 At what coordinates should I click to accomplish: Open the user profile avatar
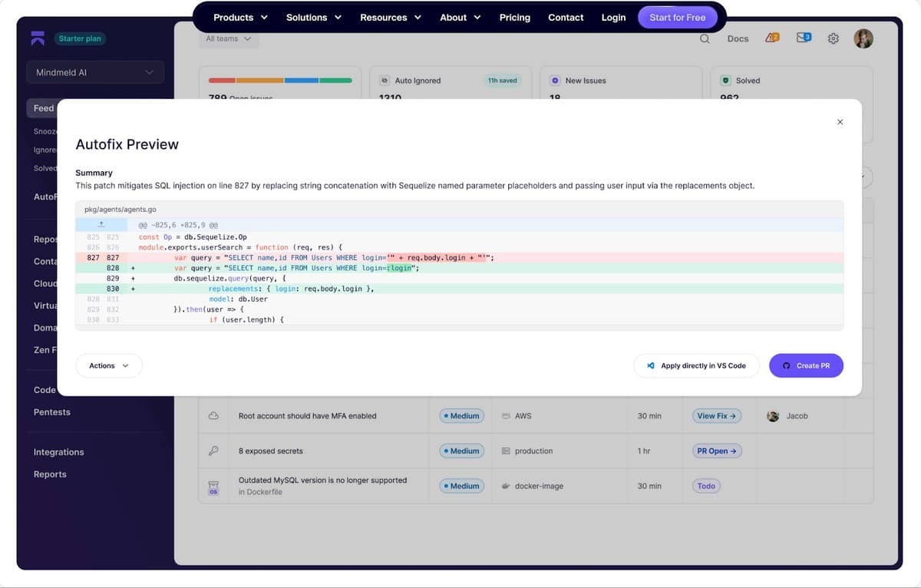(863, 38)
